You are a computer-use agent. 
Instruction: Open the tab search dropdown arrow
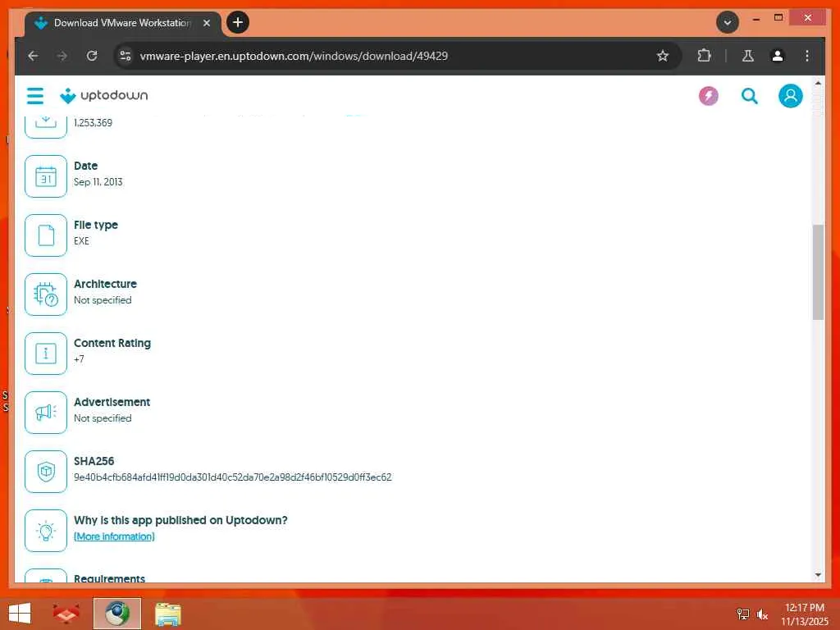click(727, 22)
